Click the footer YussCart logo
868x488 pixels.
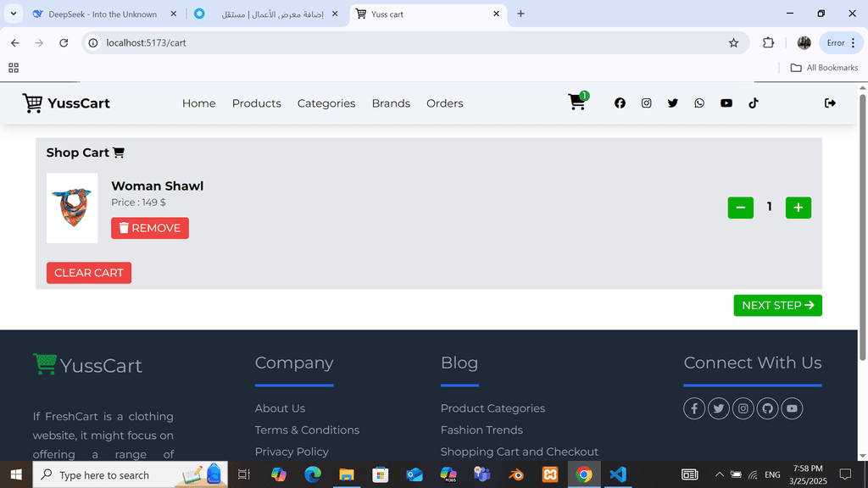click(x=87, y=364)
